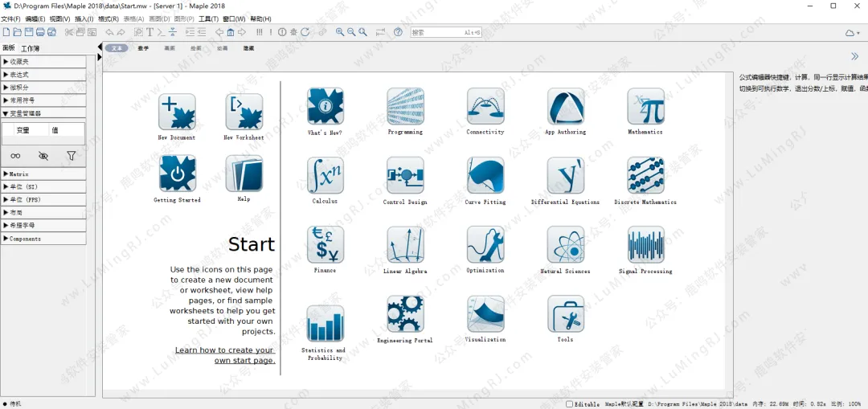
Task: Open the cloud account dropdown
Action: coord(852,32)
